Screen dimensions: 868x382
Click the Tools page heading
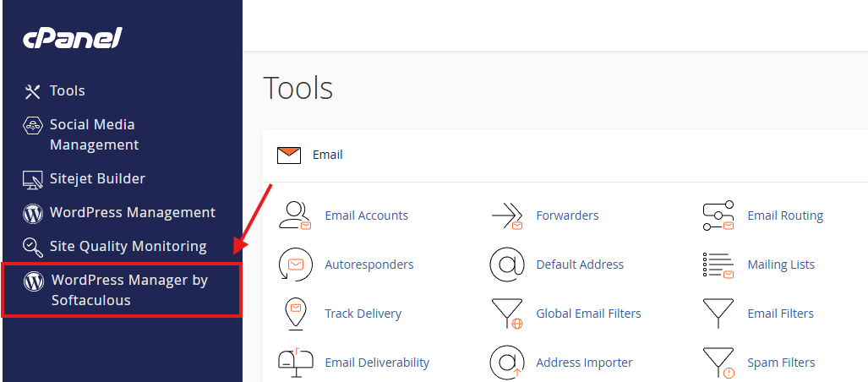point(298,88)
